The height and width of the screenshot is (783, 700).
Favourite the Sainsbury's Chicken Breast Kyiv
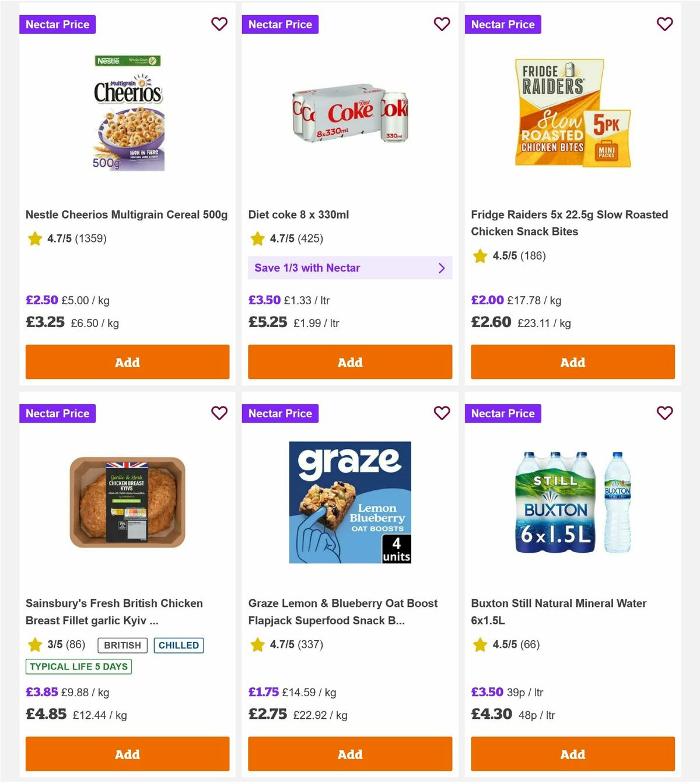click(219, 413)
